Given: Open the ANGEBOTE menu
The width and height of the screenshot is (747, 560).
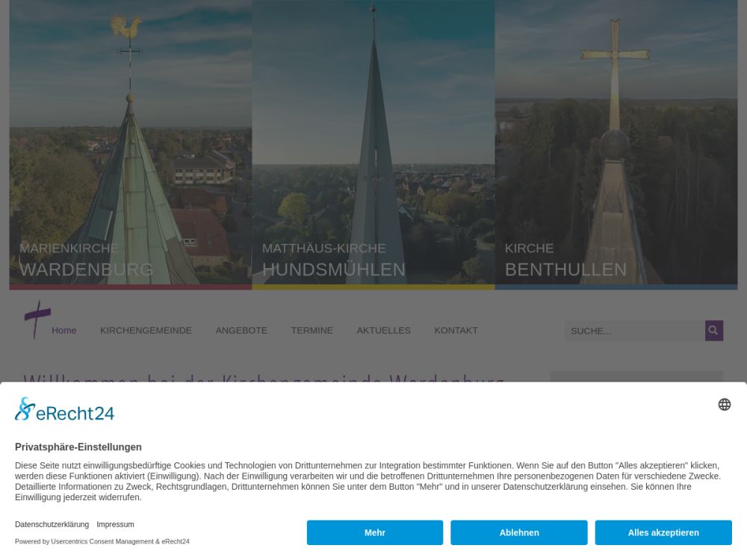Looking at the screenshot, I should (x=241, y=331).
